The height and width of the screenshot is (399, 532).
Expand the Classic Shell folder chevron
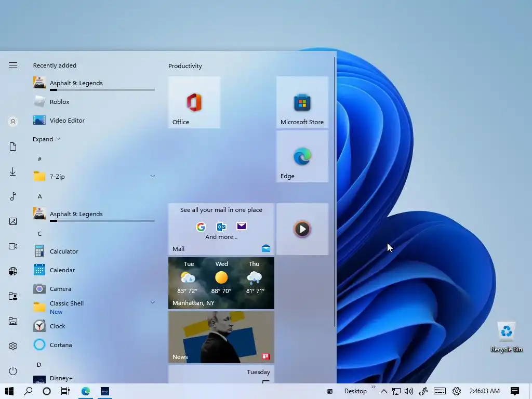point(153,302)
